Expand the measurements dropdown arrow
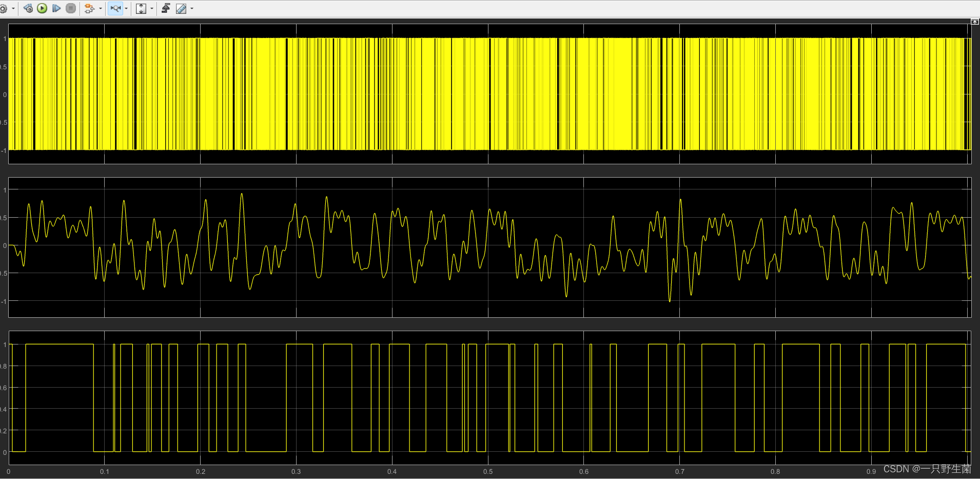This screenshot has height=479, width=980. pos(192,9)
